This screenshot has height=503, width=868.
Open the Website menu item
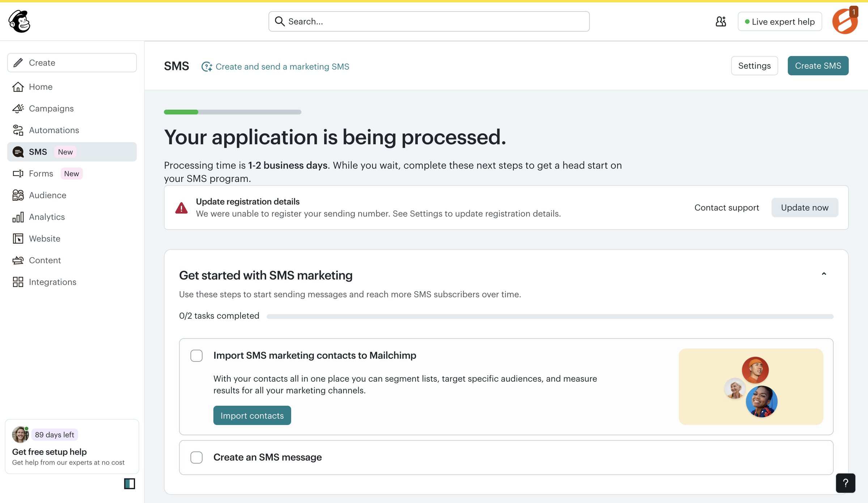72,239
